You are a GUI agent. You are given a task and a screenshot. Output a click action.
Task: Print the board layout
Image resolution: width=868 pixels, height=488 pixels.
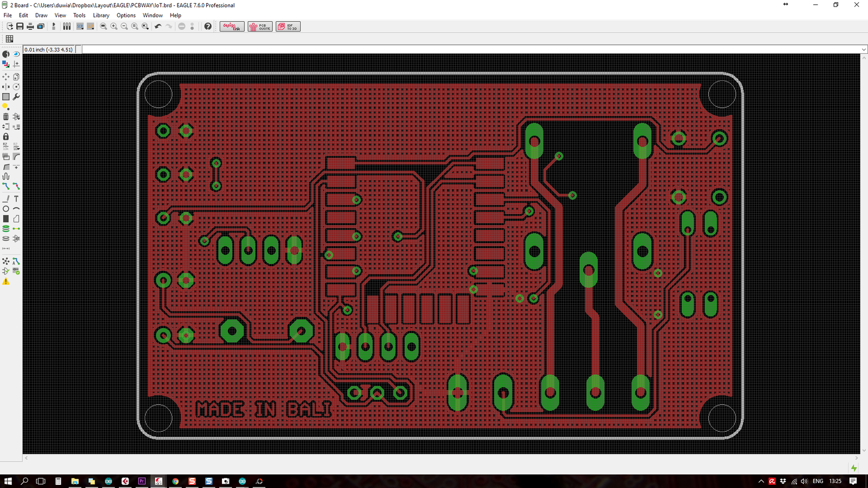(x=30, y=27)
